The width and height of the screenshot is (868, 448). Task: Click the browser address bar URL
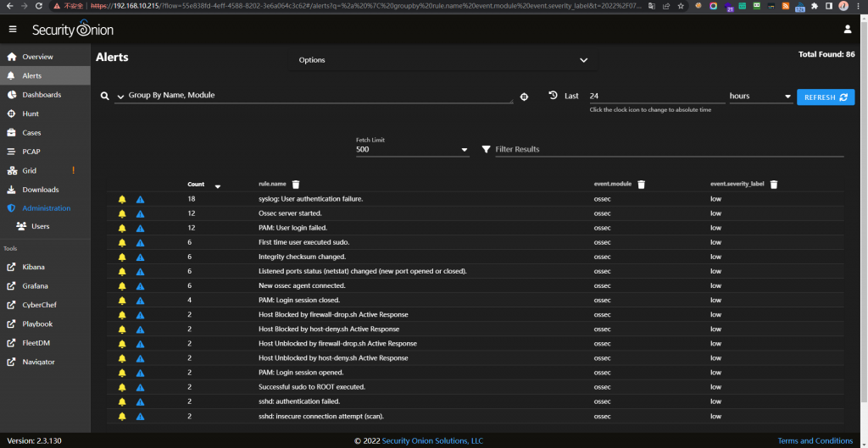point(366,6)
